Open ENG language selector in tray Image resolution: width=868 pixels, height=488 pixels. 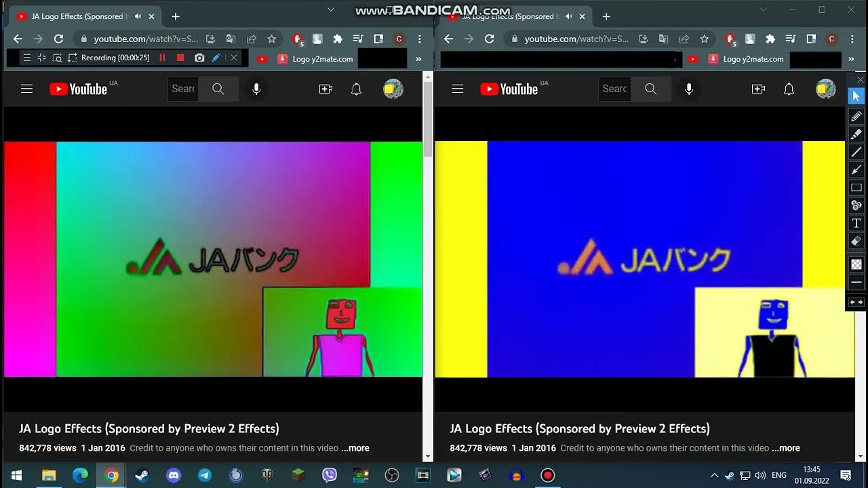click(779, 475)
